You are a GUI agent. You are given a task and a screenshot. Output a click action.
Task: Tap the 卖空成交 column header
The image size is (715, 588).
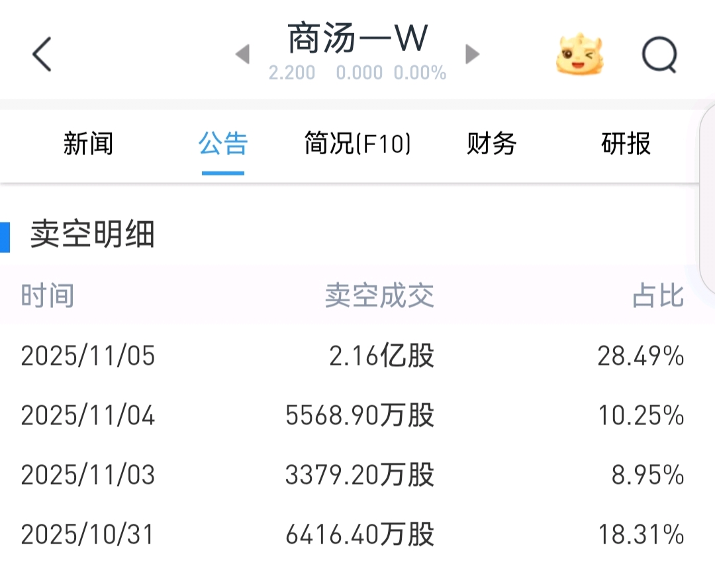pyautogui.click(x=379, y=295)
